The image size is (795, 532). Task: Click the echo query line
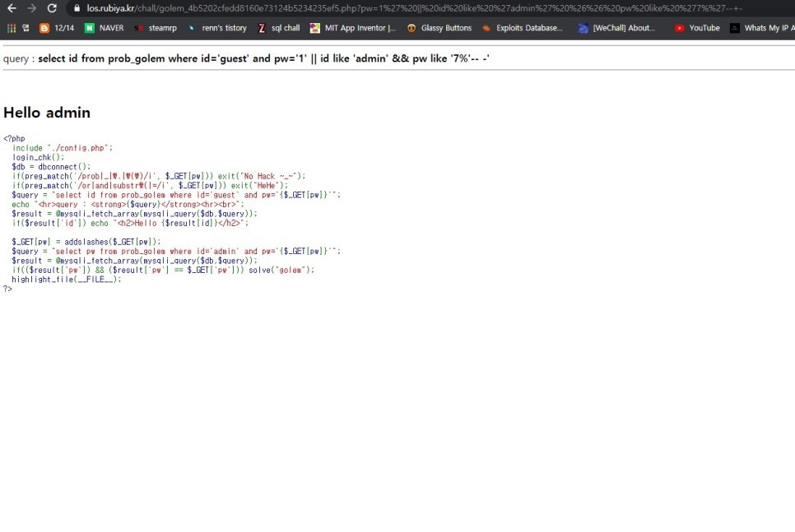click(x=128, y=204)
